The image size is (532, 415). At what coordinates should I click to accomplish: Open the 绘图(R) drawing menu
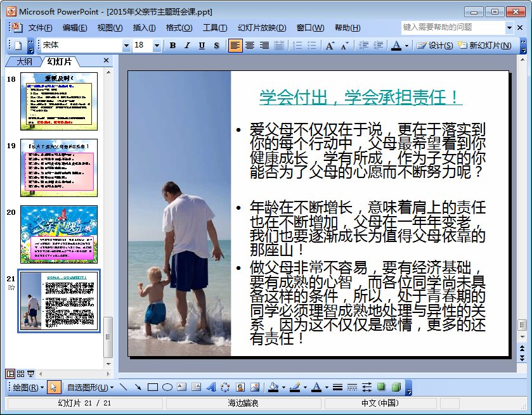(x=28, y=387)
